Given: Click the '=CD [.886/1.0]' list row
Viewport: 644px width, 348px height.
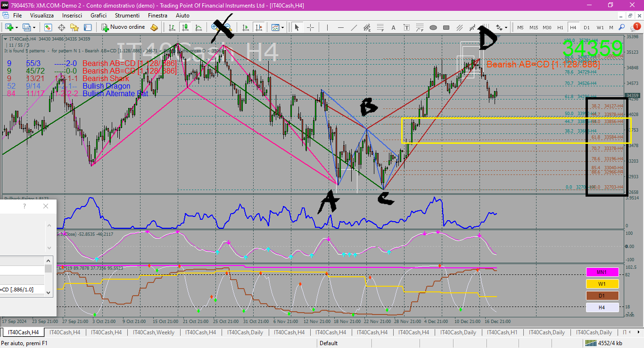Looking at the screenshot, I should pos(22,290).
